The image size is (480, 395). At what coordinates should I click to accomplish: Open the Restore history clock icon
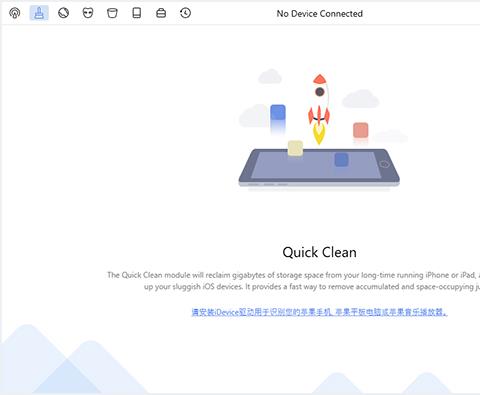[185, 13]
